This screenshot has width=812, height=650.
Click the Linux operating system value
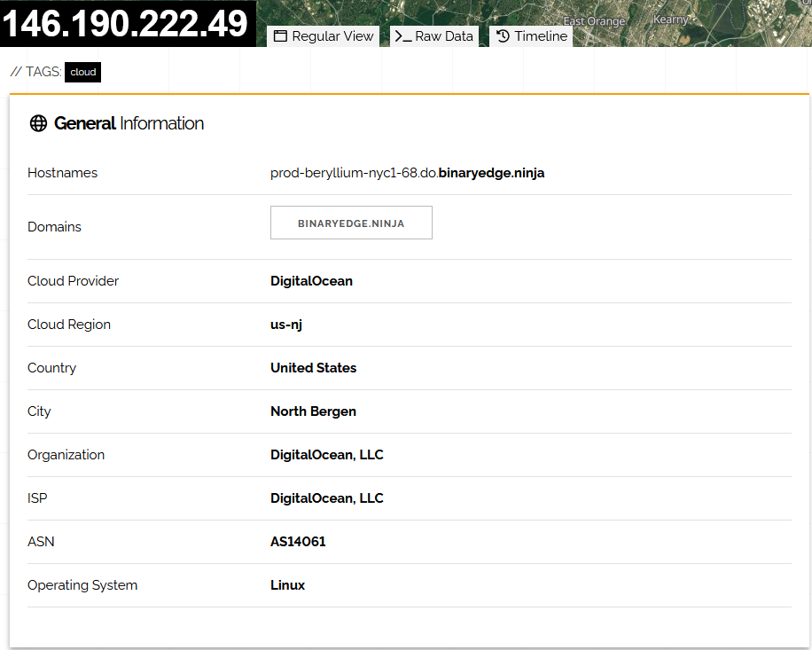click(x=287, y=585)
